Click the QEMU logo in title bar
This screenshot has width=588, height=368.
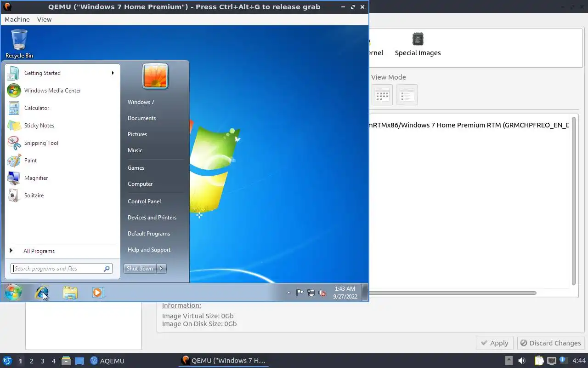[x=7, y=7]
